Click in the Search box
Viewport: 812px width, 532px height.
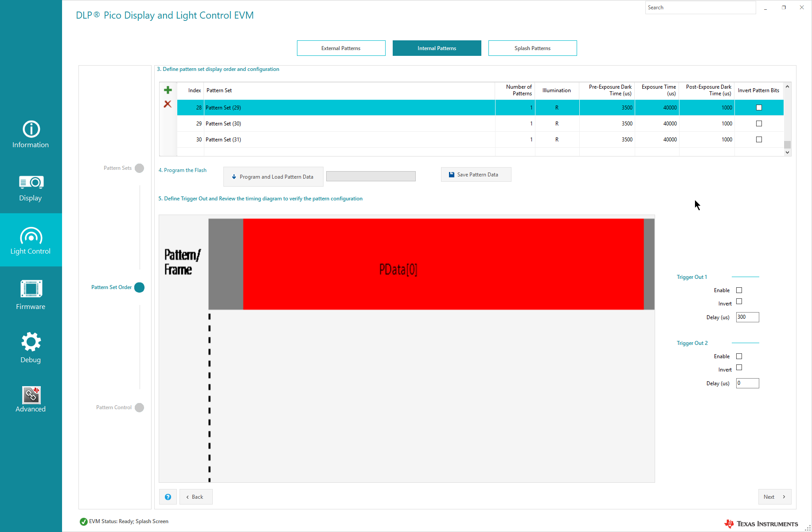pos(700,8)
